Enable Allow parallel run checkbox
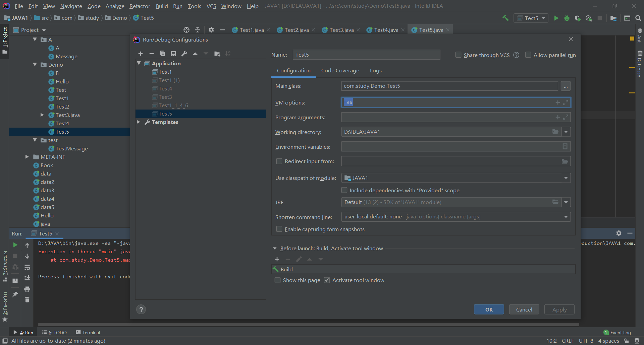Screen dimensions: 644x345 (x=528, y=55)
